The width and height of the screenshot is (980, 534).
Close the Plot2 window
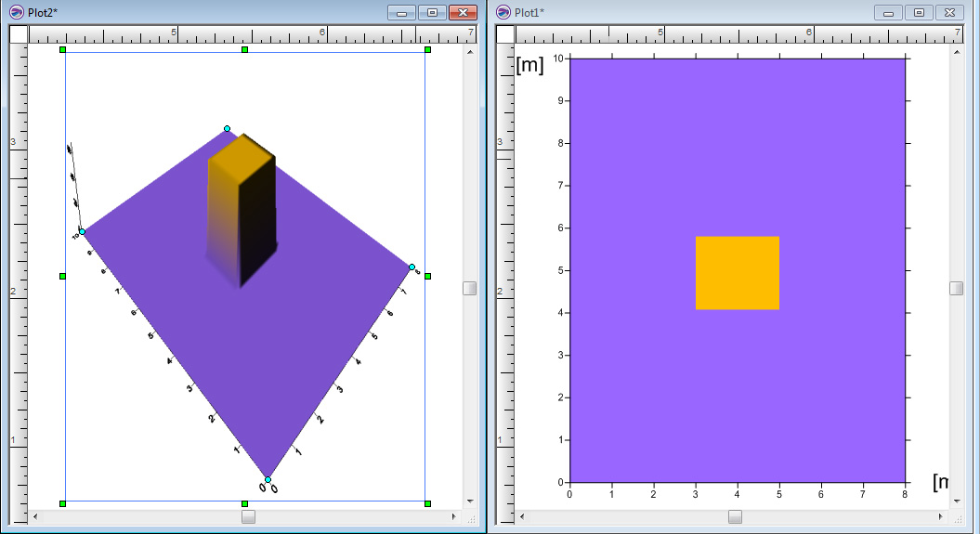click(x=462, y=12)
